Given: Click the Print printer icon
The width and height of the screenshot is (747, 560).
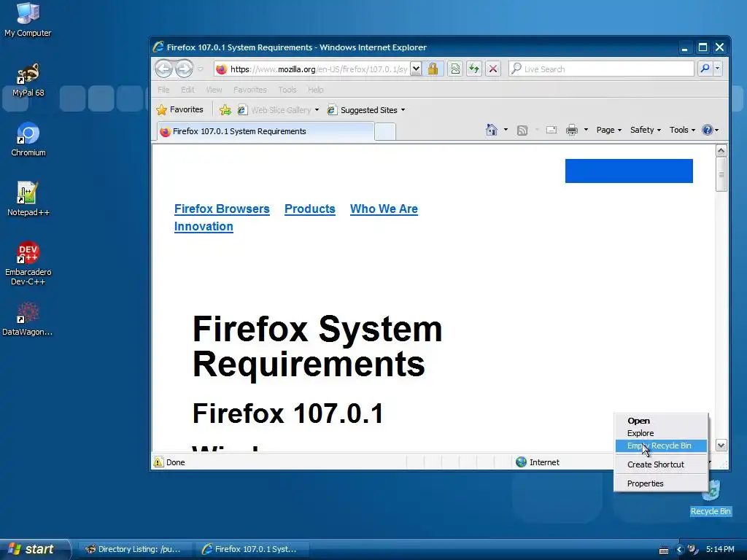Looking at the screenshot, I should tap(572, 130).
